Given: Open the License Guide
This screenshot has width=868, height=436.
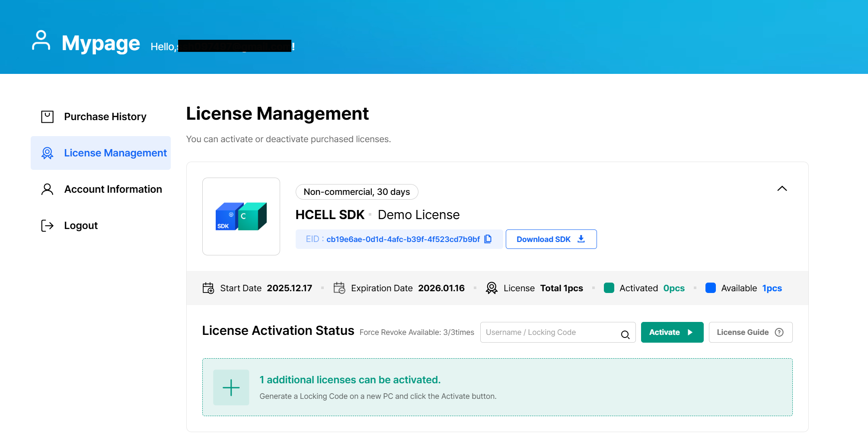Looking at the screenshot, I should click(743, 332).
